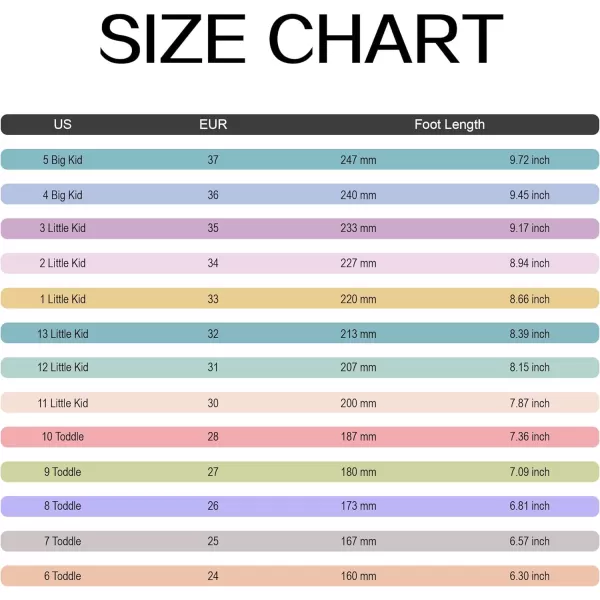Click the 213 mm foot length

click(358, 334)
